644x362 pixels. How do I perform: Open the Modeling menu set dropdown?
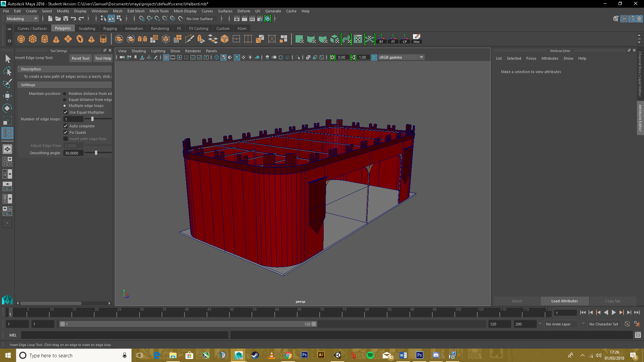coord(22,19)
